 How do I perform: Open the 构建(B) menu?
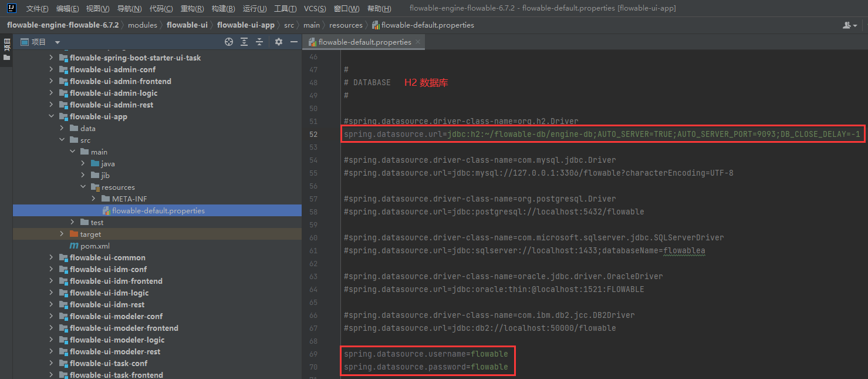pos(224,9)
